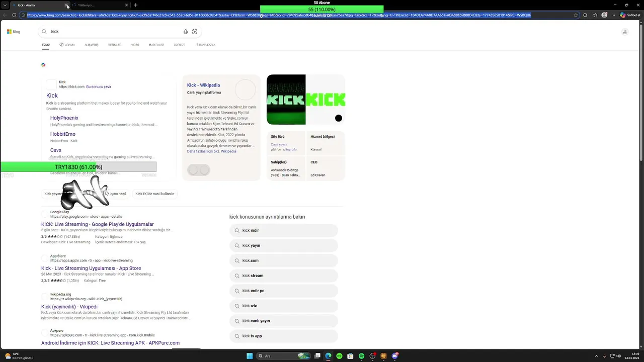
Task: Select the HARİTALAR search tab
Action: [x=156, y=45]
